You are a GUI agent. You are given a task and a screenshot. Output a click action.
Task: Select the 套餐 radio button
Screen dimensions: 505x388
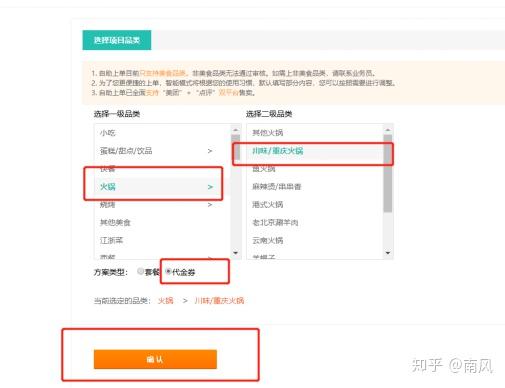[141, 272]
